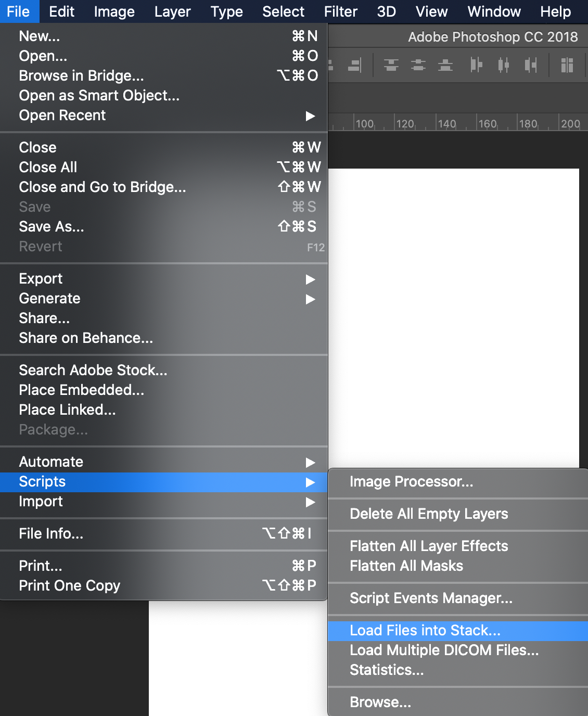Select Close and Go to Bridge...
588x716 pixels.
tap(164, 187)
